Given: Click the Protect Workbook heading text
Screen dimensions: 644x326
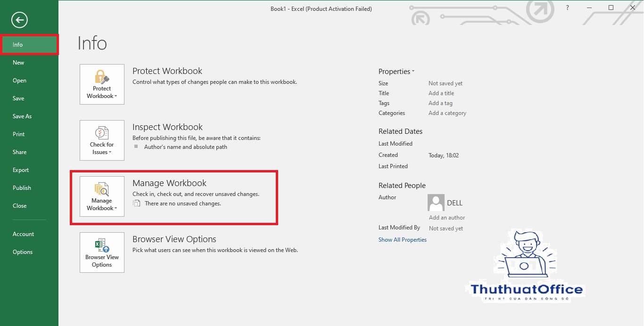Looking at the screenshot, I should [x=167, y=71].
